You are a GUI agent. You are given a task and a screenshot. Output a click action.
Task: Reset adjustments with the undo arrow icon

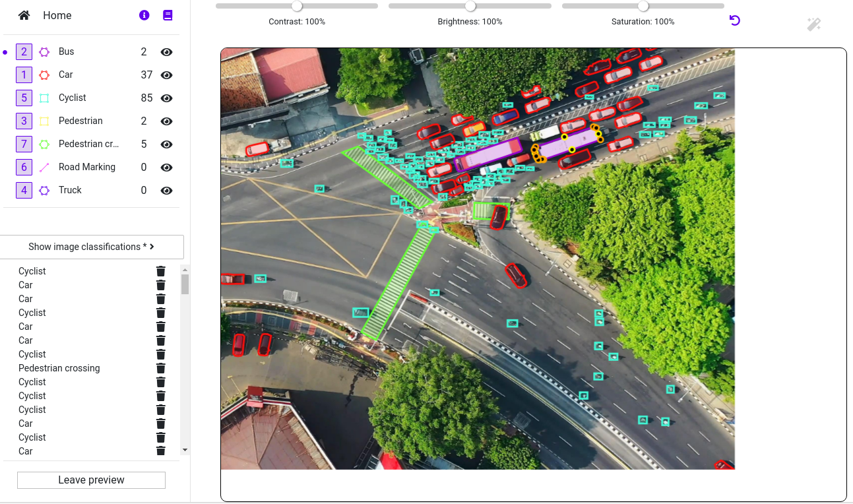(734, 20)
